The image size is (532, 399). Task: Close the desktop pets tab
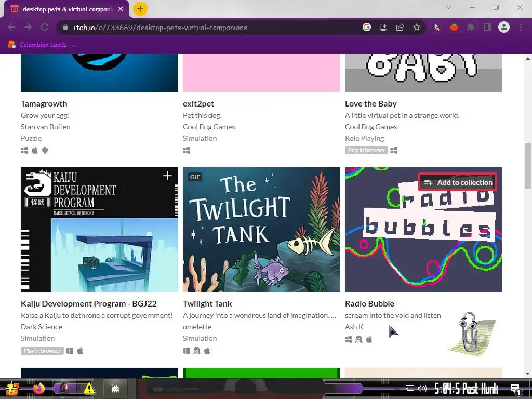pyautogui.click(x=121, y=9)
